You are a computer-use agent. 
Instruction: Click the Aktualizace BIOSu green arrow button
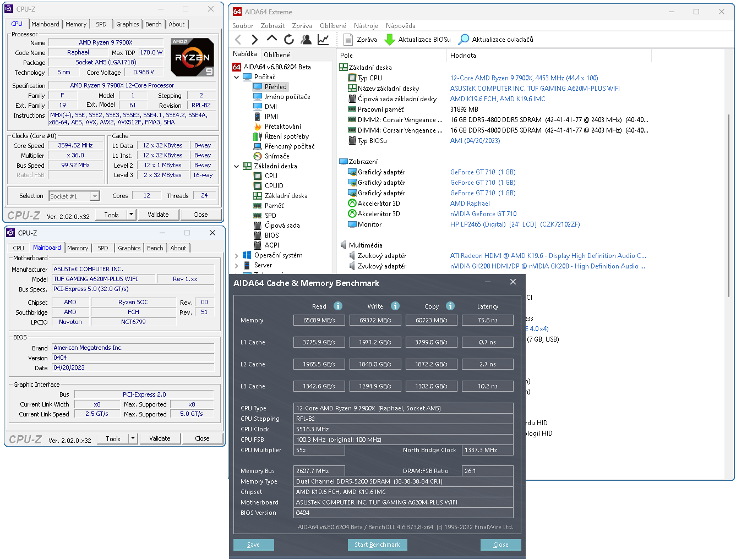tap(418, 40)
